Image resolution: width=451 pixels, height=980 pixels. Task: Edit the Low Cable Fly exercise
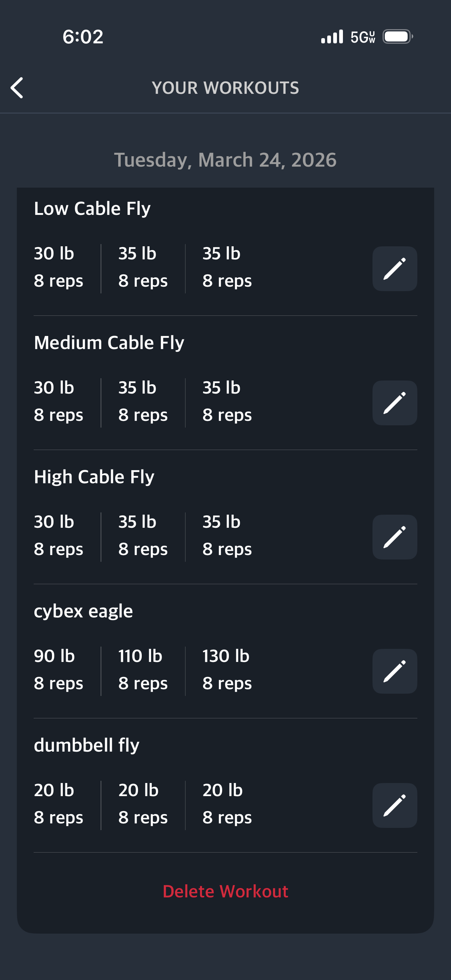(394, 269)
